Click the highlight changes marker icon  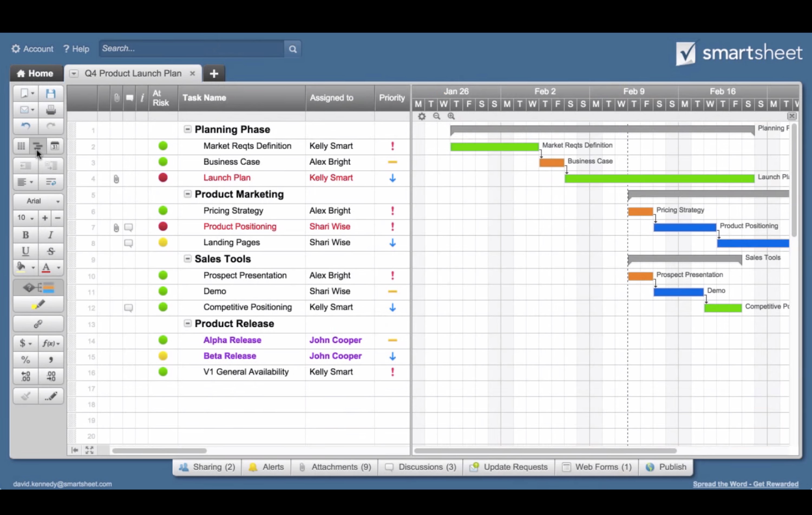point(38,305)
